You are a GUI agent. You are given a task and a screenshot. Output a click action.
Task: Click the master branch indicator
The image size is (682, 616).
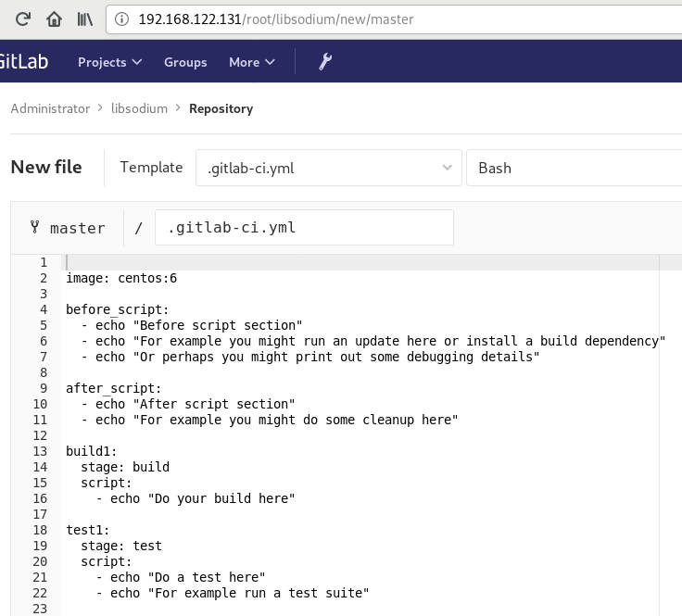point(68,228)
